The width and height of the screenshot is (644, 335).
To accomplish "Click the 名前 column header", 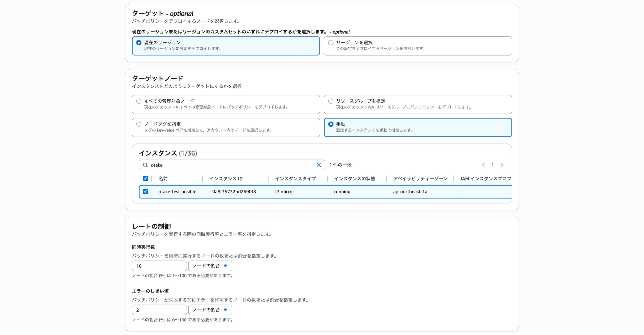I will point(163,179).
